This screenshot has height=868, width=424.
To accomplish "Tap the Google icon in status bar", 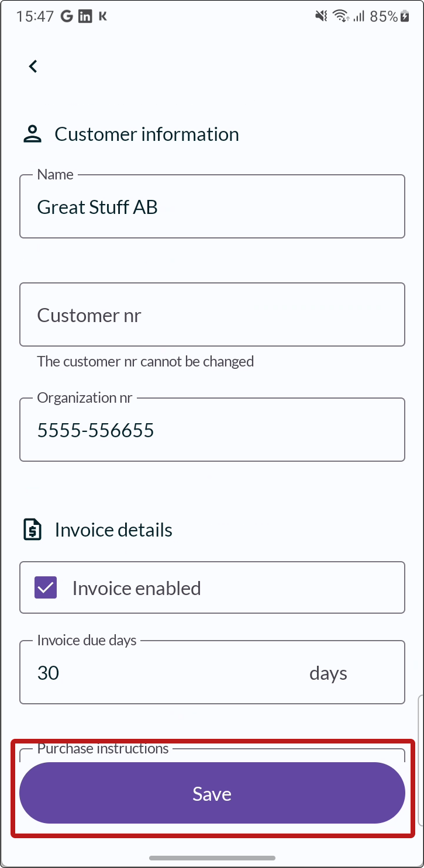I will 67,16.
